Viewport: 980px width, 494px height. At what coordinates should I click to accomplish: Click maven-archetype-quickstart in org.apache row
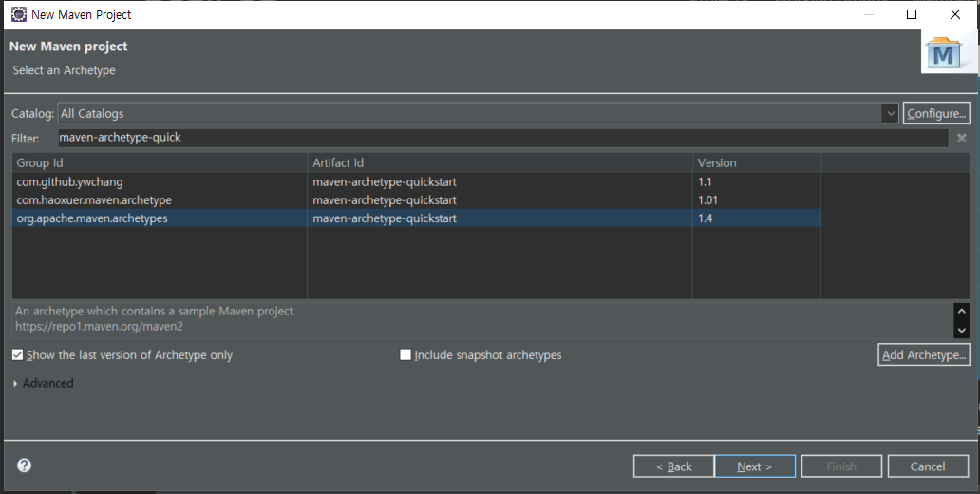[x=385, y=218]
